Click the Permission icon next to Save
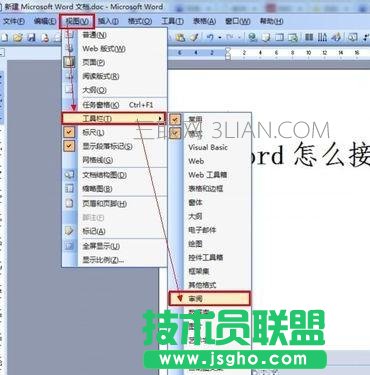This screenshot has height=375, width=370. (45, 38)
